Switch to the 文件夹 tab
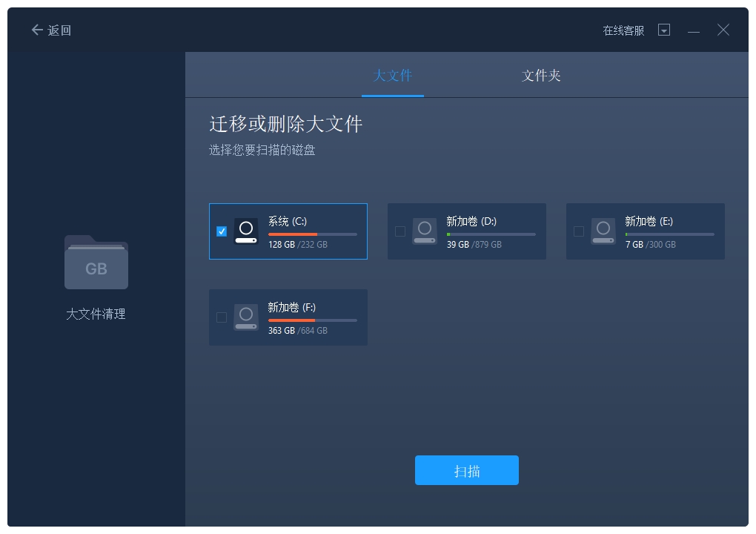Image resolution: width=756 pixels, height=534 pixels. [541, 76]
